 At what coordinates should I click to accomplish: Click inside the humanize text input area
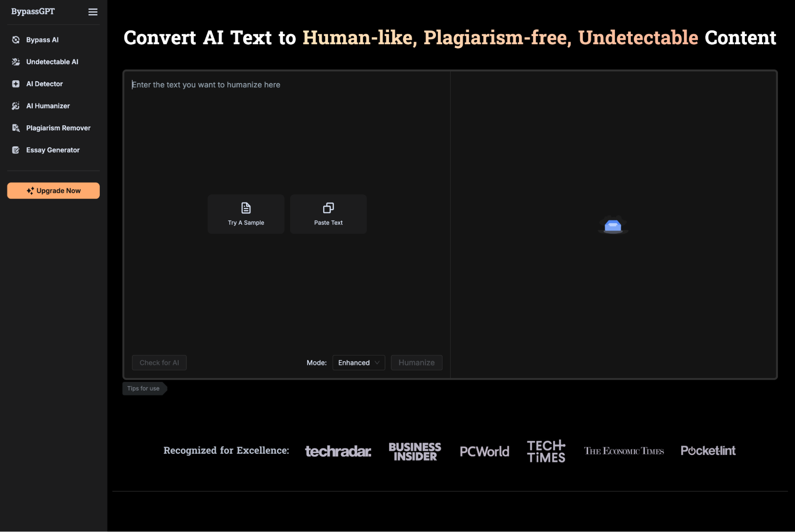tap(286, 139)
